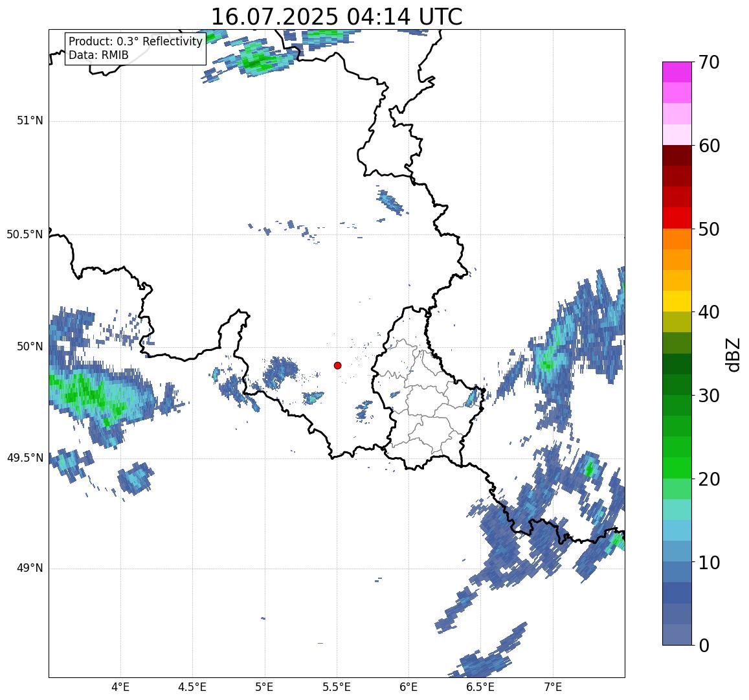Click the magenta top colorbar segment

click(x=677, y=72)
